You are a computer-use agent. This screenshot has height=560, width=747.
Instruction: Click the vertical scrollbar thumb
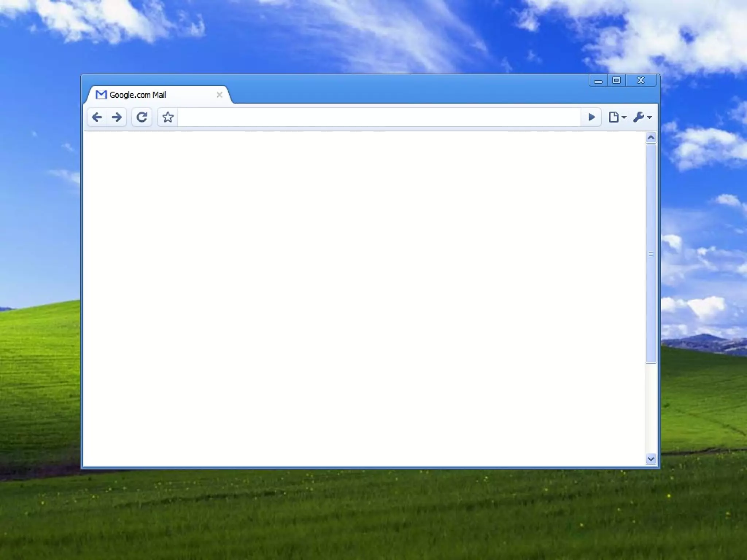pos(651,254)
